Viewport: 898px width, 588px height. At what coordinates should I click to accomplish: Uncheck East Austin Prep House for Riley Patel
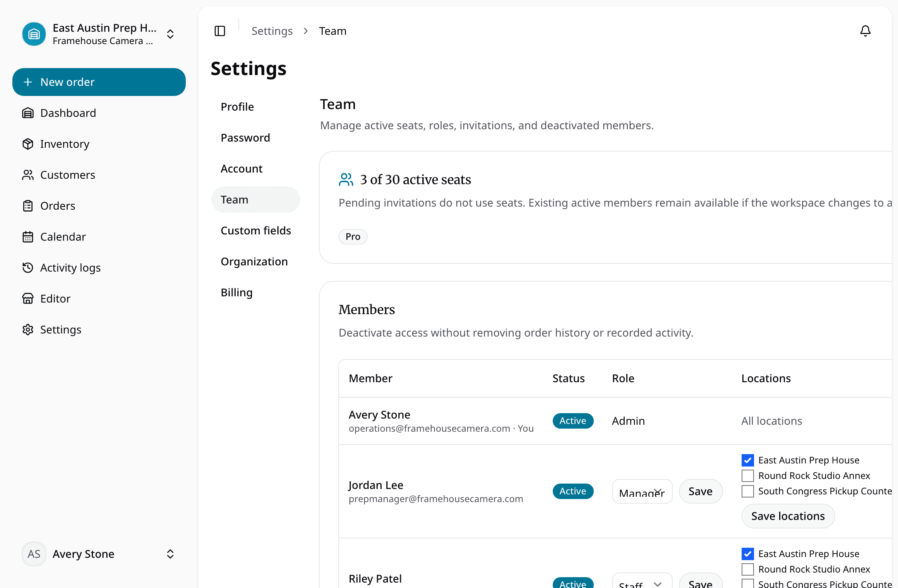[748, 554]
